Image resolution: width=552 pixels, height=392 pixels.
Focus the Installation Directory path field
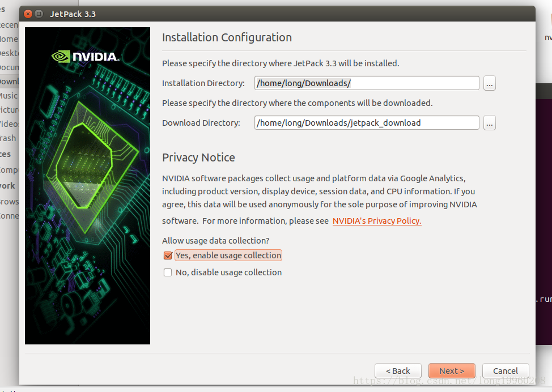tap(367, 83)
